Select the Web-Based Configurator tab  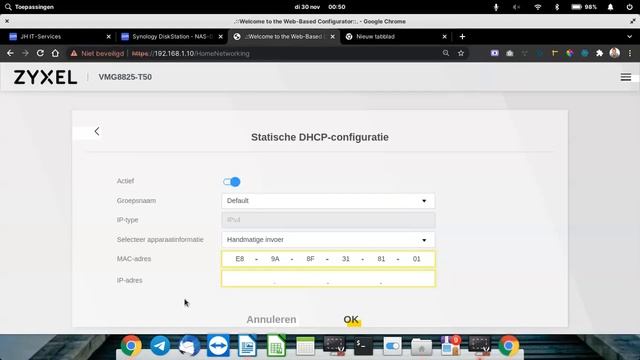[284, 37]
